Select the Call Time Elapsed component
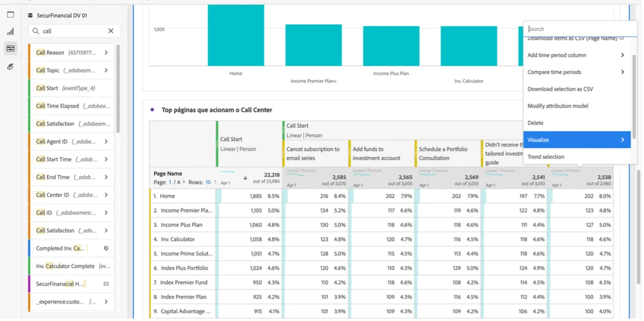644x321 pixels. 71,106
